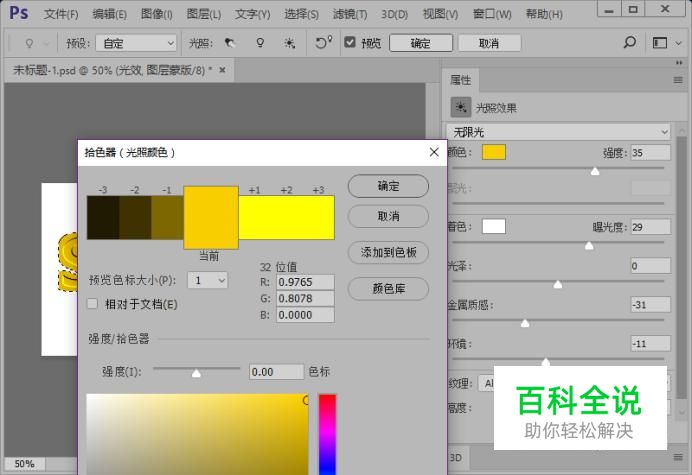
Task: Select the -2 exposure swatch
Action: coord(135,217)
